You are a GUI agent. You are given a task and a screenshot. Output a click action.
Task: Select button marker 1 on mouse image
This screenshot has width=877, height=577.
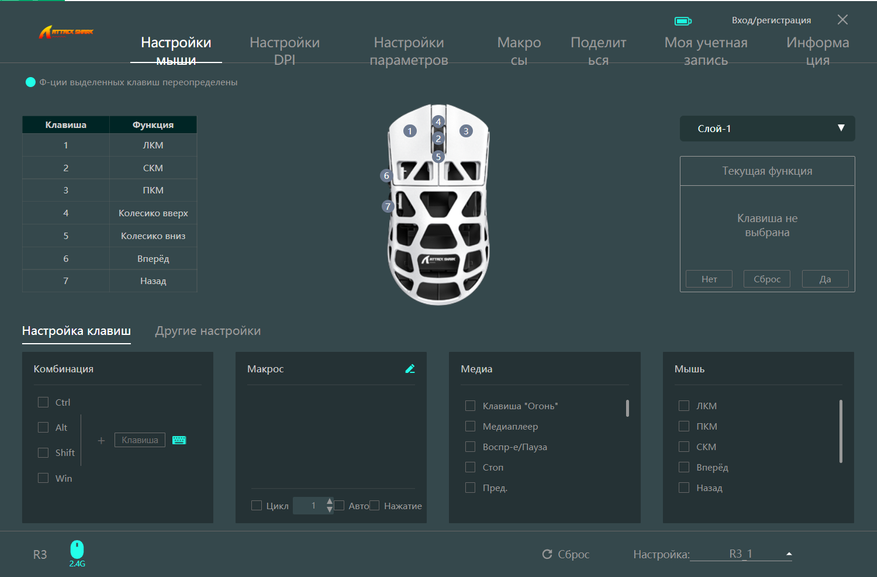pos(409,131)
